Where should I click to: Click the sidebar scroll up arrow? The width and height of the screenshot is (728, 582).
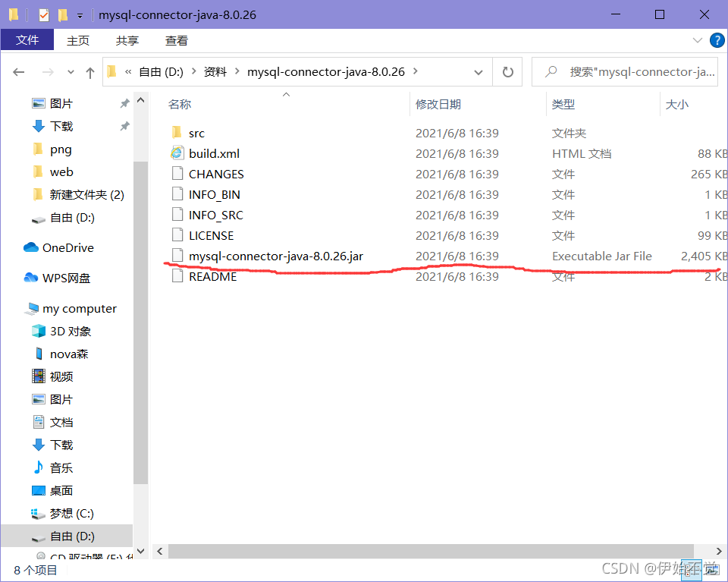141,100
